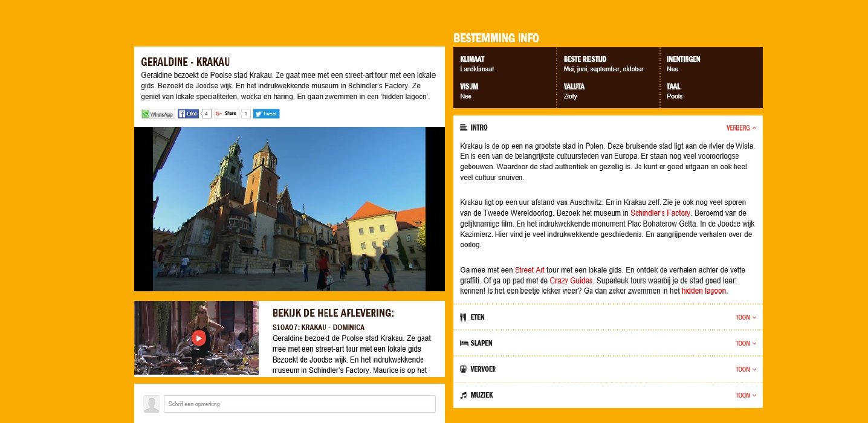Image resolution: width=868 pixels, height=423 pixels.
Task: Show the Vervoer section with Toon
Action: [745, 369]
